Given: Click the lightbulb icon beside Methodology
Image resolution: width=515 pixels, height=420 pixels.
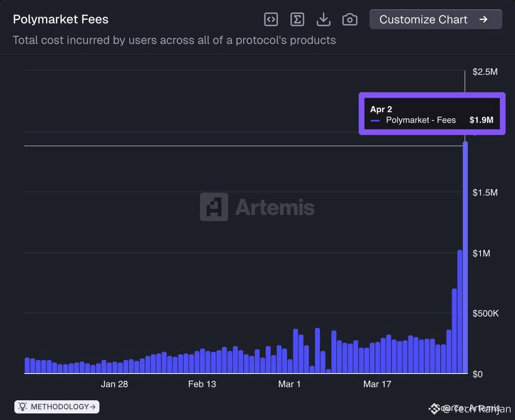Looking at the screenshot, I should coord(23,406).
